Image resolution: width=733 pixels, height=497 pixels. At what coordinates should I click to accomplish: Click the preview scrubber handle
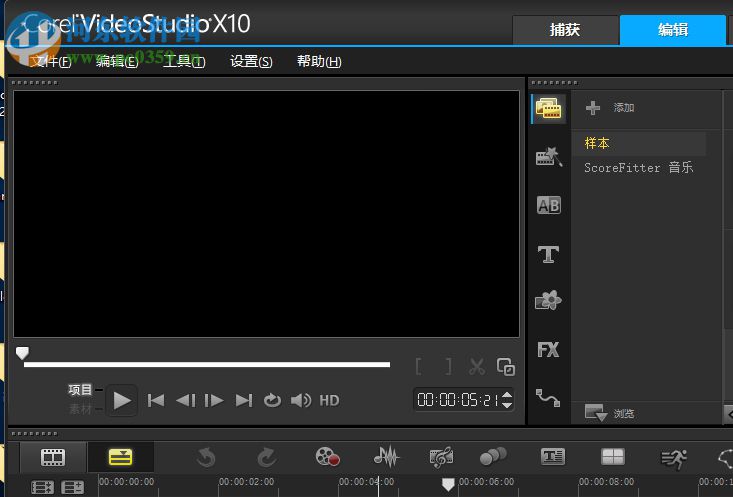pyautogui.click(x=22, y=353)
